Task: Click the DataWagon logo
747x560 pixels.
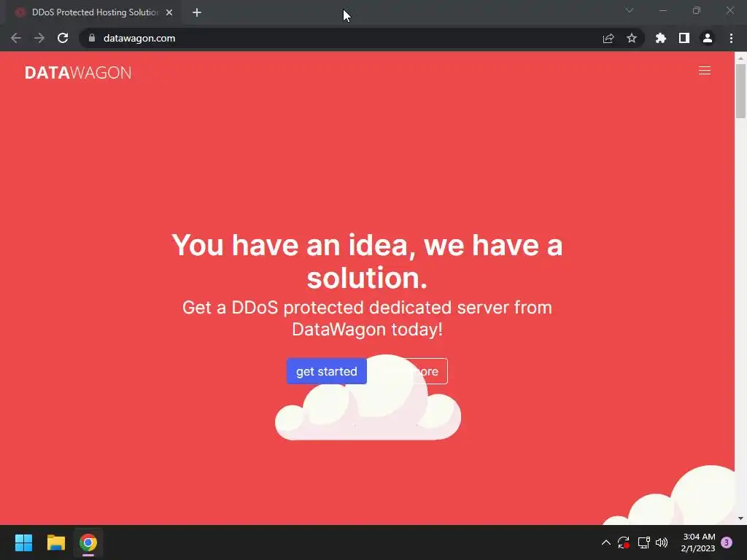Action: click(78, 72)
